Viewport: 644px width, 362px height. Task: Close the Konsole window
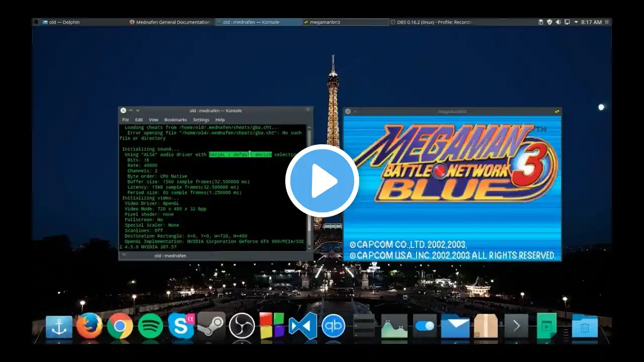pos(123,111)
